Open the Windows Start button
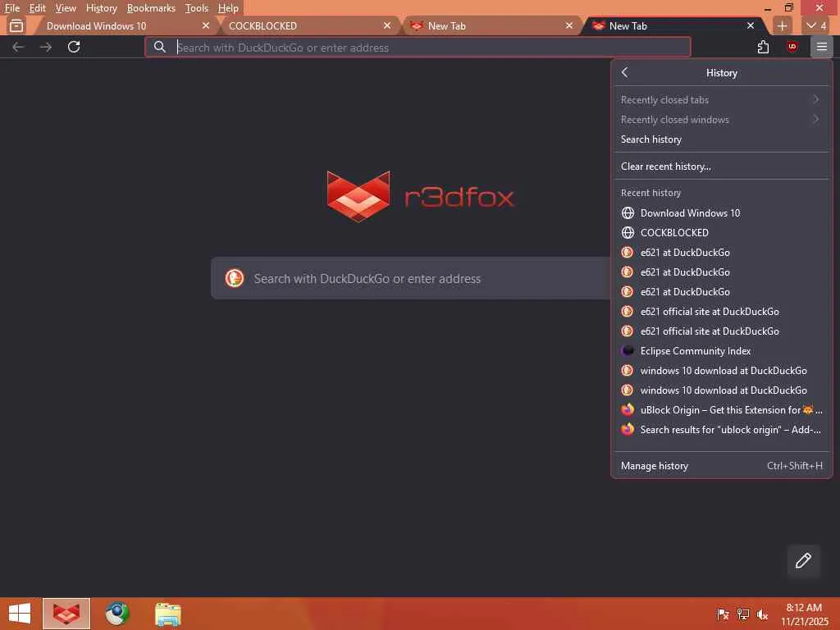Screen dimensions: 840x630 click(20, 614)
